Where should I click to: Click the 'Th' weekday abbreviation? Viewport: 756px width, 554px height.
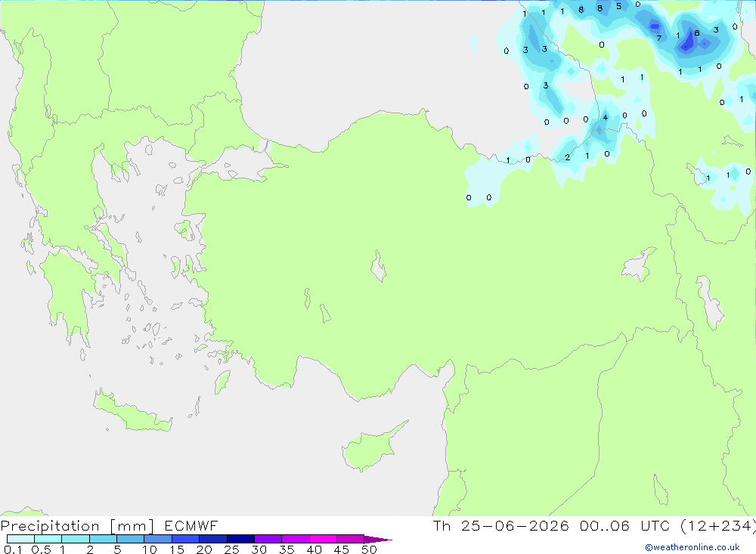[x=442, y=525]
